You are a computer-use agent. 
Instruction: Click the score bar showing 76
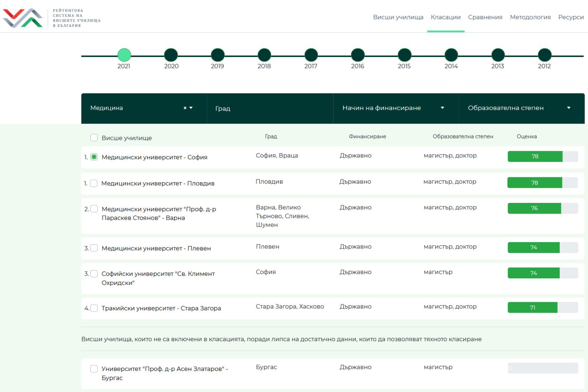(543, 208)
